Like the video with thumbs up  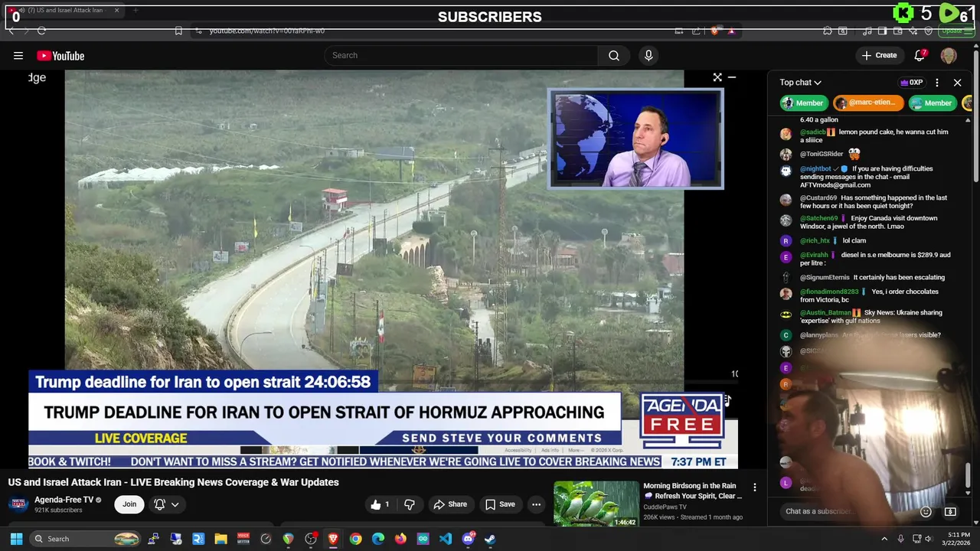point(381,504)
